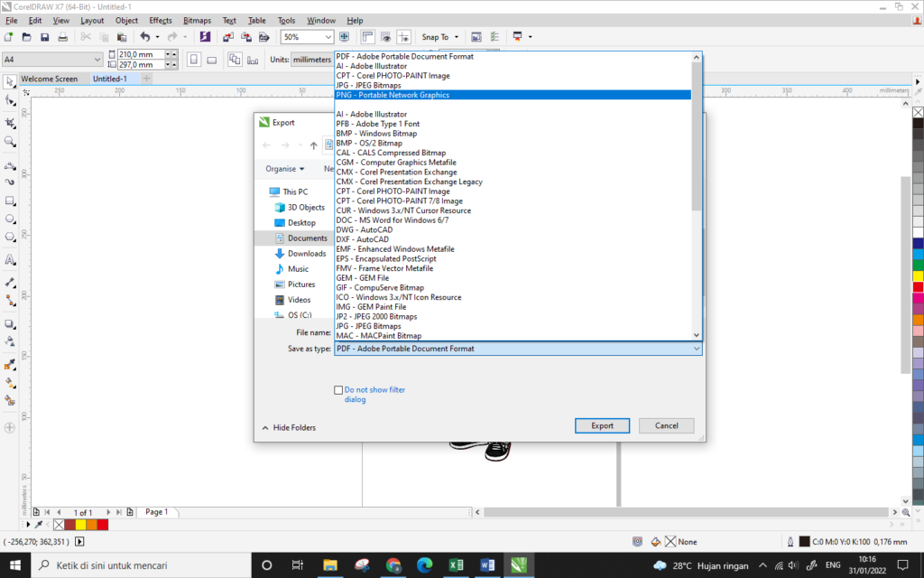924x578 pixels.
Task: Choose PNG - Portable Network Graphics format
Action: click(393, 95)
